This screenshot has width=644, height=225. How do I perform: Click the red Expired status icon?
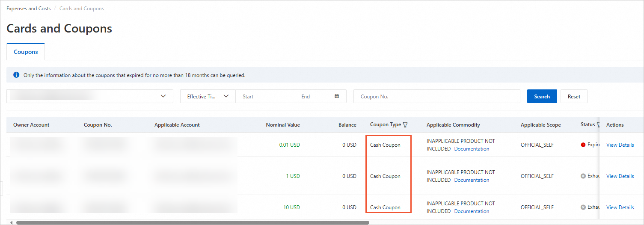[583, 145]
